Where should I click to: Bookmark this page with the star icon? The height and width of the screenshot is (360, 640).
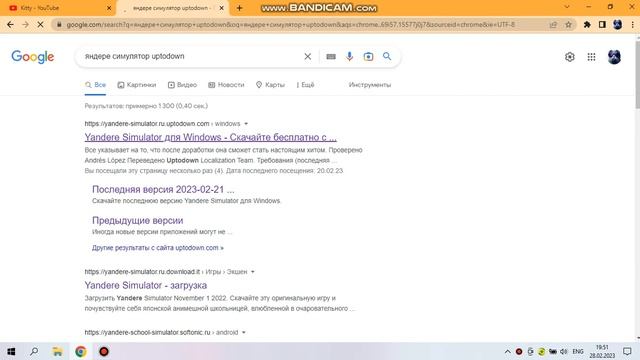tap(568, 24)
